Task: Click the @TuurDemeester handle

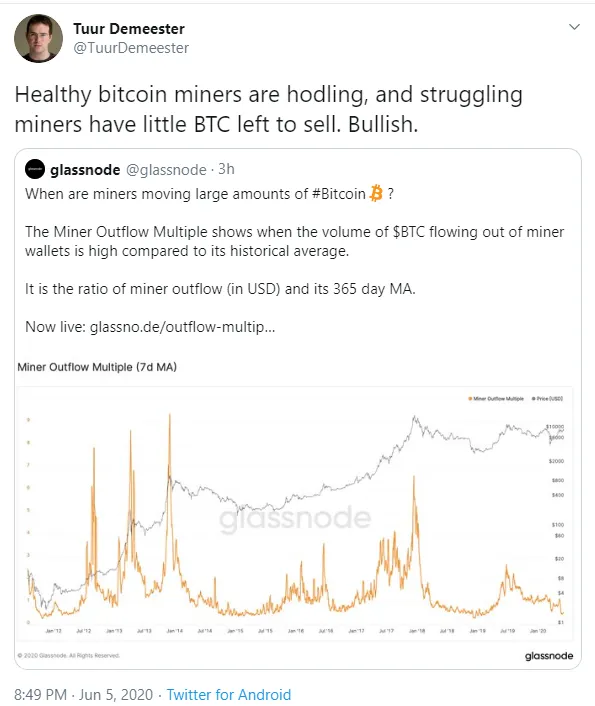Action: (131, 48)
